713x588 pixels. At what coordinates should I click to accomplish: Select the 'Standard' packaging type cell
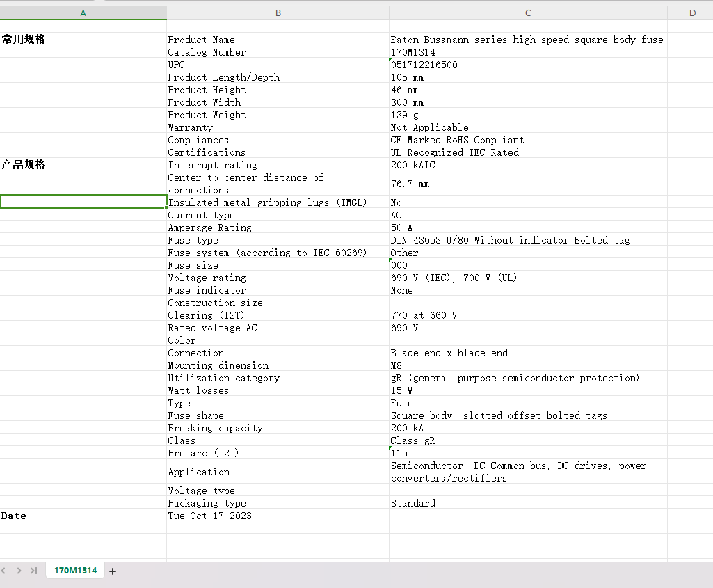pos(528,502)
